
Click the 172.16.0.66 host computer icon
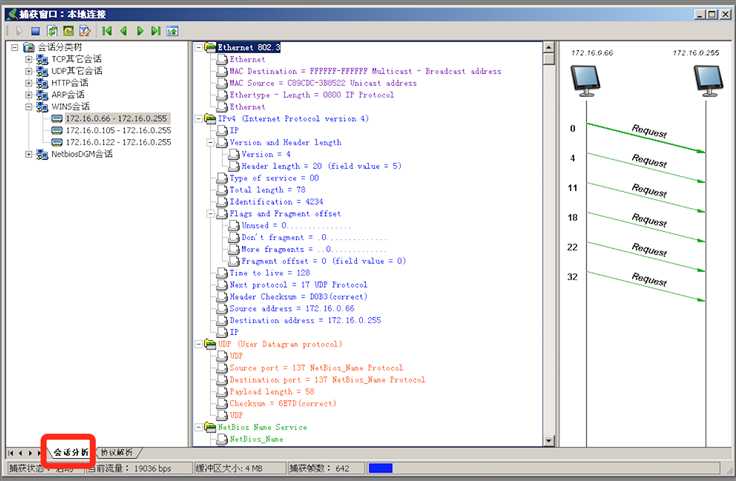point(585,81)
